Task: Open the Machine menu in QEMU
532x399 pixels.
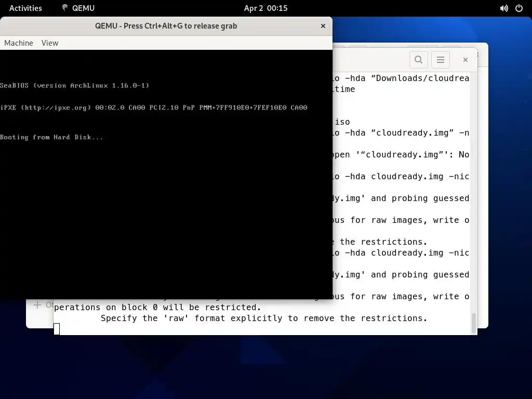Action: tap(19, 43)
